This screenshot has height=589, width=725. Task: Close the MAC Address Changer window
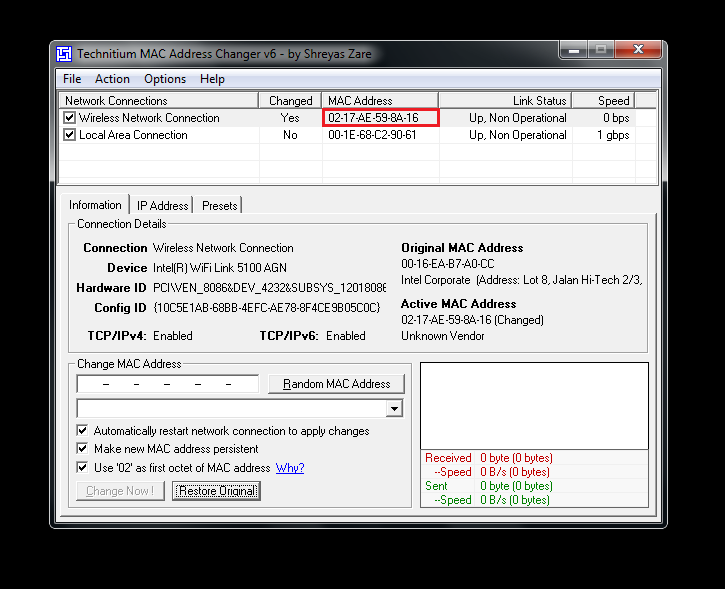638,49
